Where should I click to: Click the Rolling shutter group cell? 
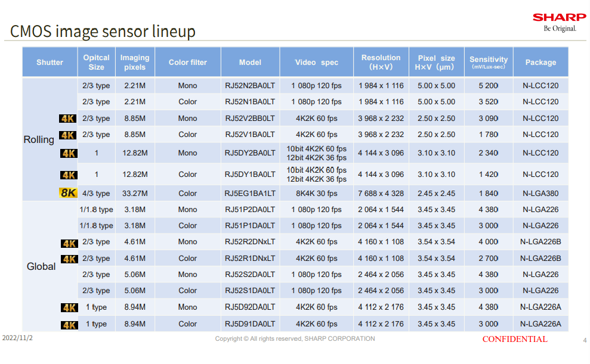coord(39,139)
